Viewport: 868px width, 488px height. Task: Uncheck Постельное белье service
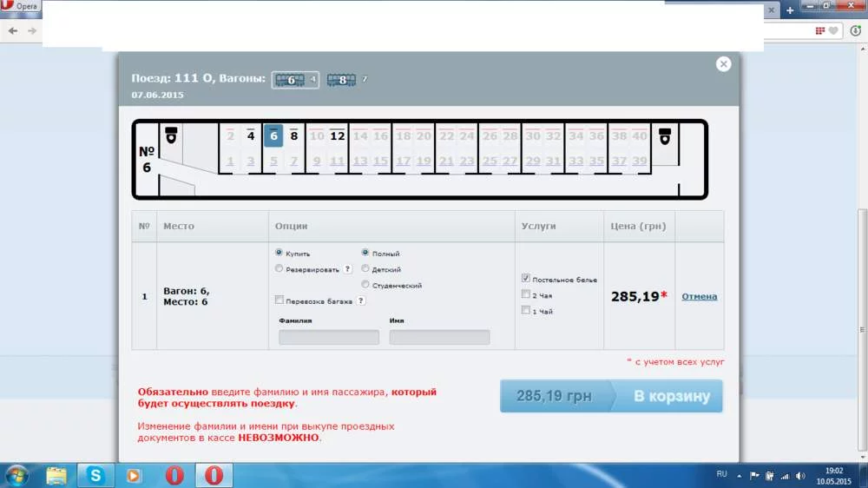click(525, 279)
